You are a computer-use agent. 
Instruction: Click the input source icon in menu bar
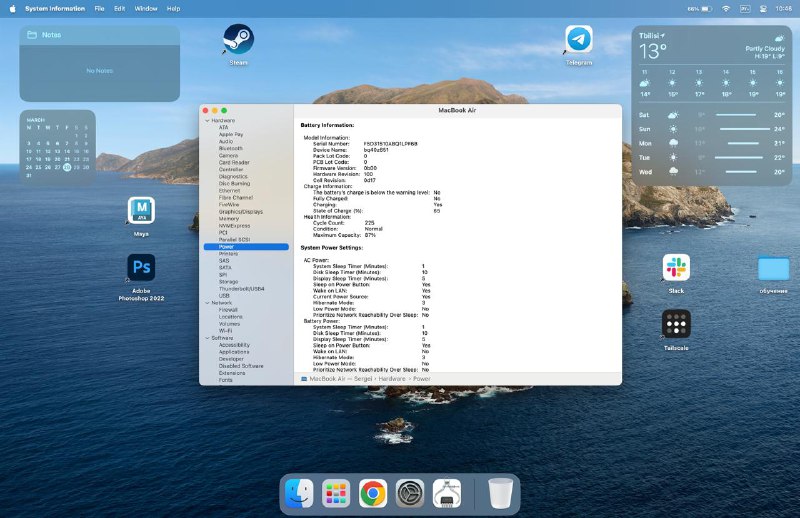pos(745,9)
